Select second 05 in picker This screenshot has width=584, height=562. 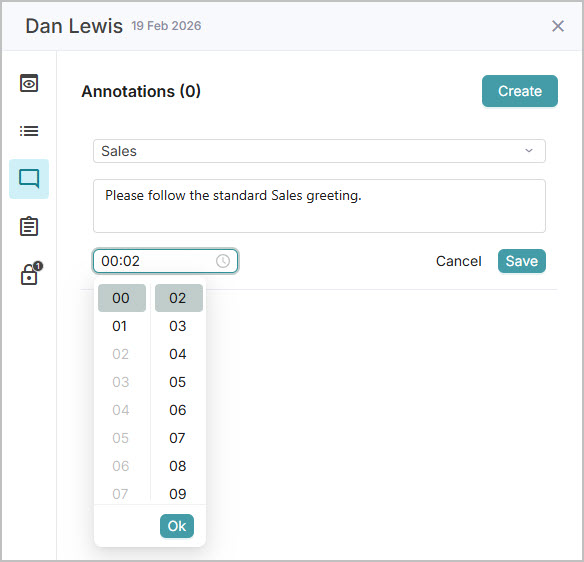178,382
